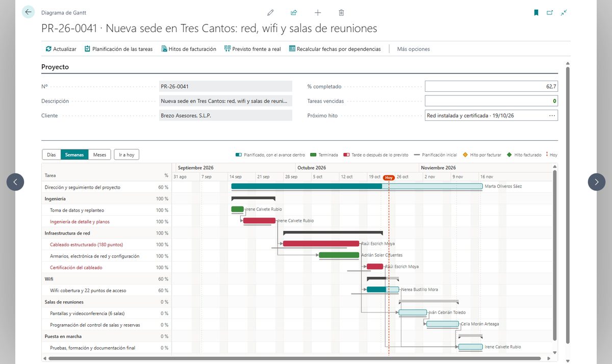Image resolution: width=612 pixels, height=364 pixels.
Task: Go to next record arrow
Action: [597, 182]
